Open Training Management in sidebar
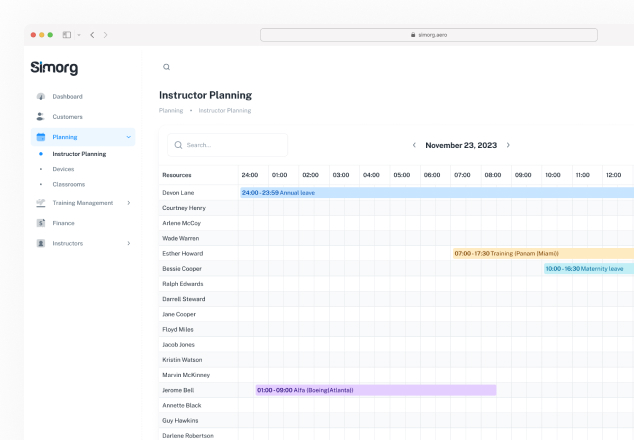Viewport: 634px width, 440px height. click(x=83, y=203)
